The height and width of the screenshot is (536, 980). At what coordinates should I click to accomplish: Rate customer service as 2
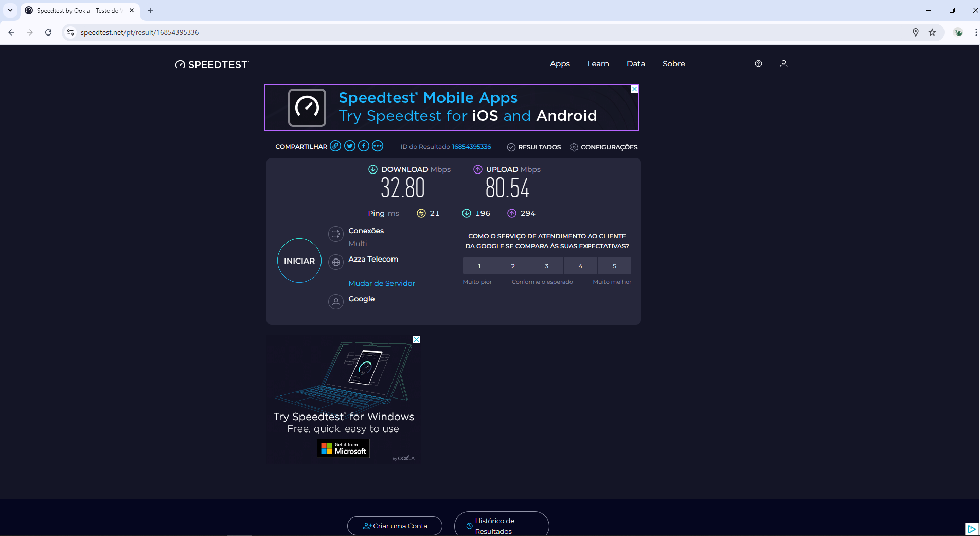tap(513, 266)
